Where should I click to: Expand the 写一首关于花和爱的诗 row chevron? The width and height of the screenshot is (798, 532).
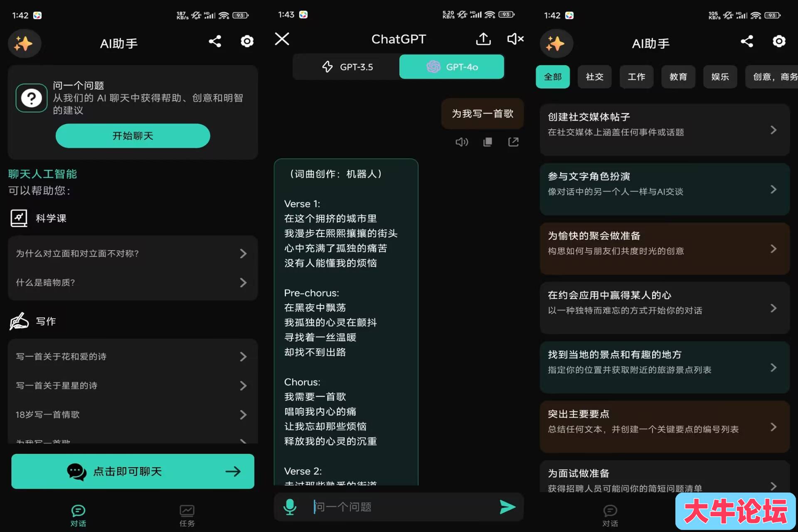[x=243, y=357]
